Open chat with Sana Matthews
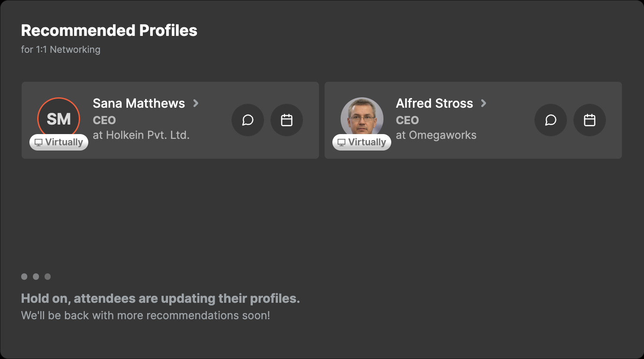Viewport: 644px width, 359px height. click(x=248, y=120)
